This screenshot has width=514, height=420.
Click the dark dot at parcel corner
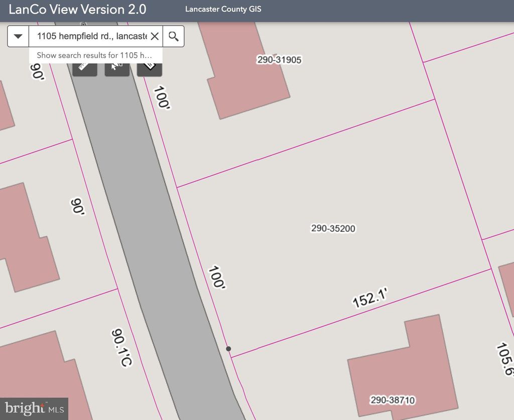tap(228, 348)
